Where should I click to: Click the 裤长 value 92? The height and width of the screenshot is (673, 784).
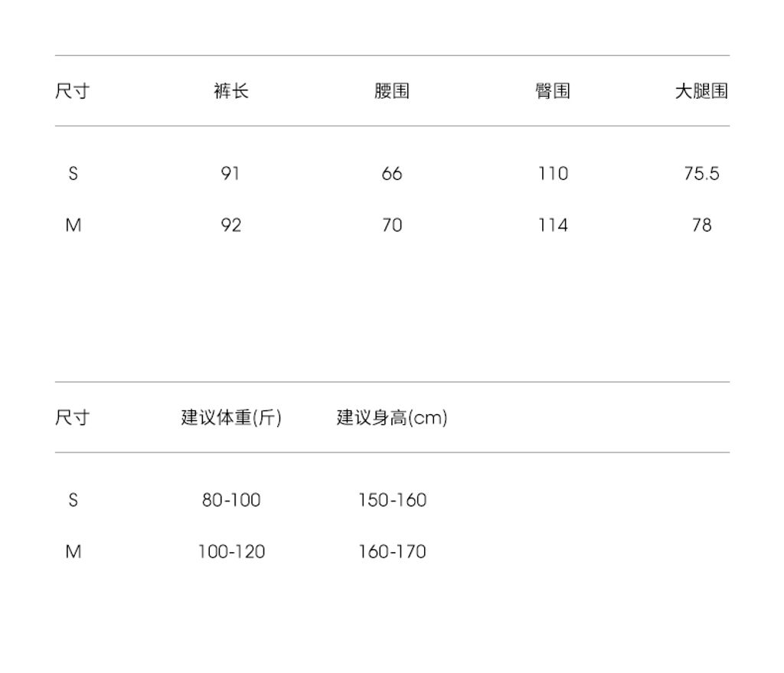pyautogui.click(x=230, y=225)
